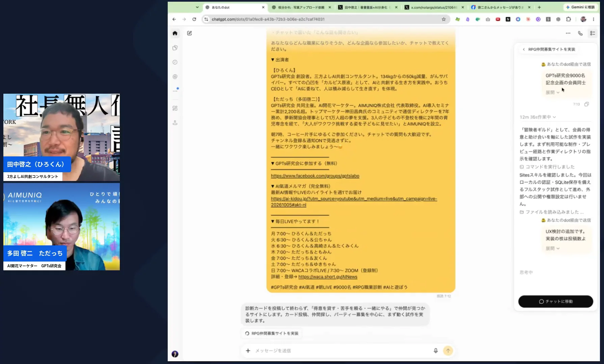This screenshot has width=604, height=364.
Task: Click the plus attach icon in the message box
Action: [248, 351]
